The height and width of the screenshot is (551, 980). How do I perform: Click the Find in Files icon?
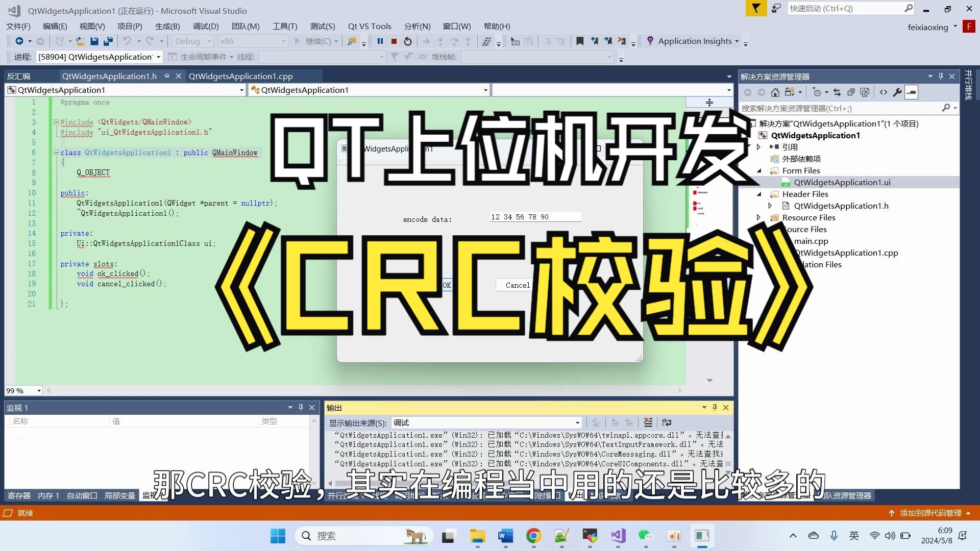click(x=352, y=41)
